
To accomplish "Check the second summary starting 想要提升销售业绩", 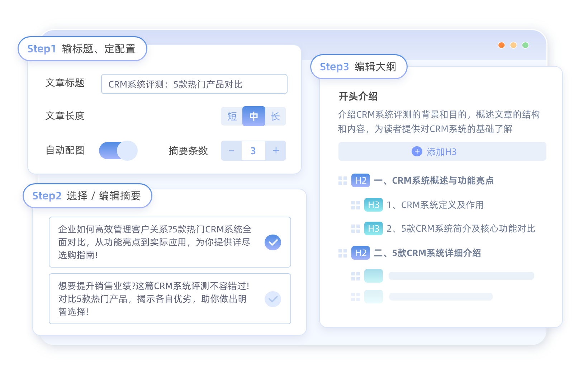I will 273,299.
